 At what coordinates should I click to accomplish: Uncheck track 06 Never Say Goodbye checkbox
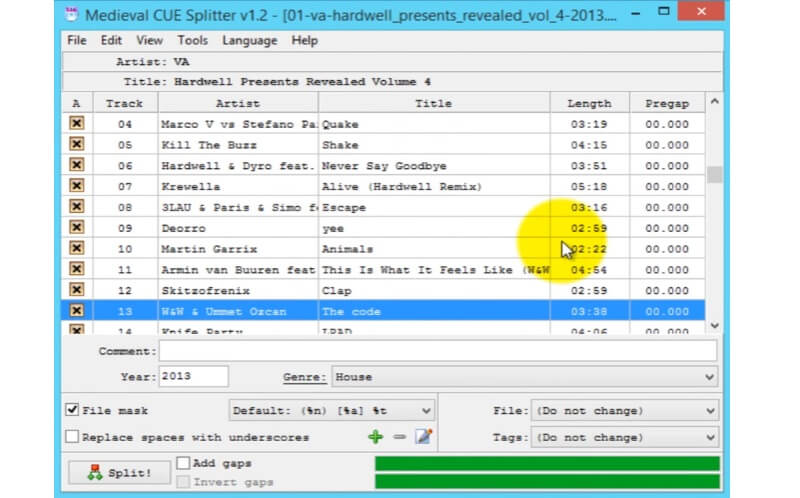click(x=77, y=165)
